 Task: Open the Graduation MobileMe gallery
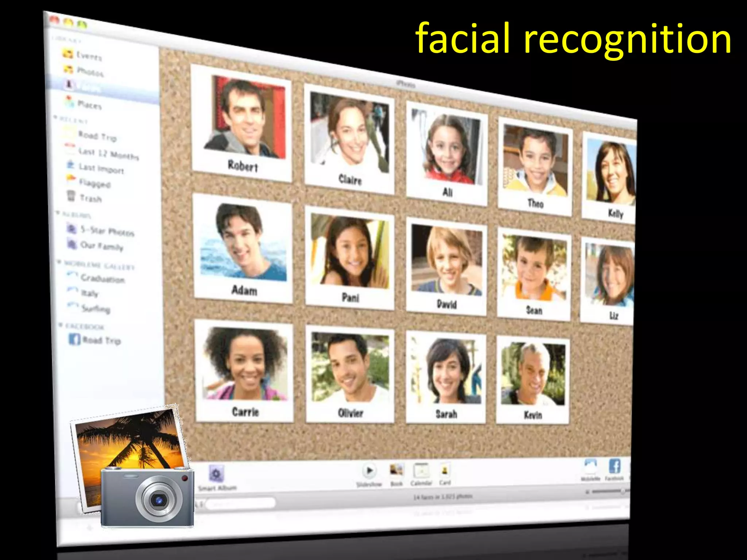pos(96,278)
